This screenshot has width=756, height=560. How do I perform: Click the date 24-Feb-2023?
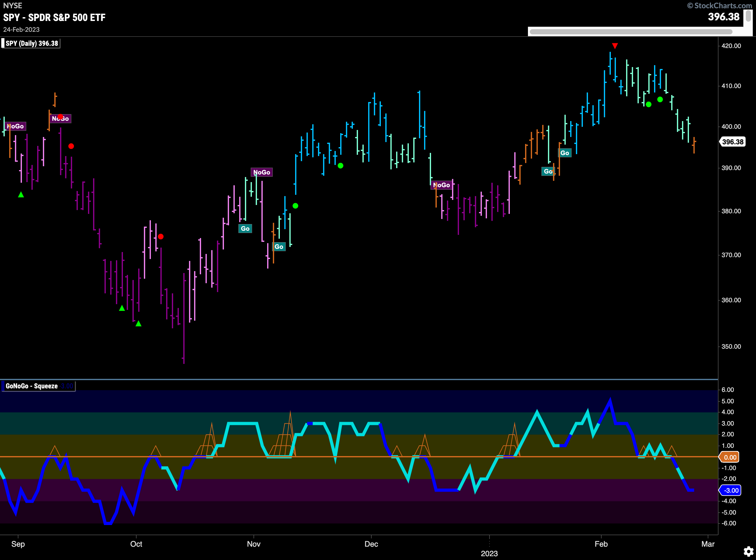point(21,30)
